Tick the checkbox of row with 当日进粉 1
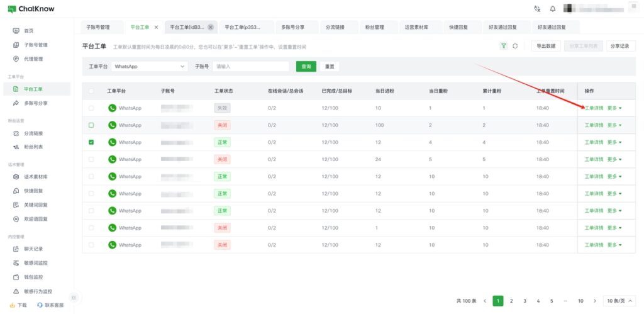 91,228
